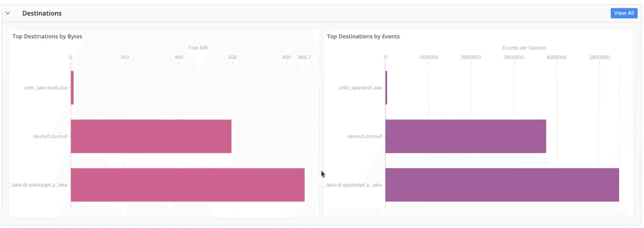Click the devnull:devnull label in Events chart

point(365,136)
